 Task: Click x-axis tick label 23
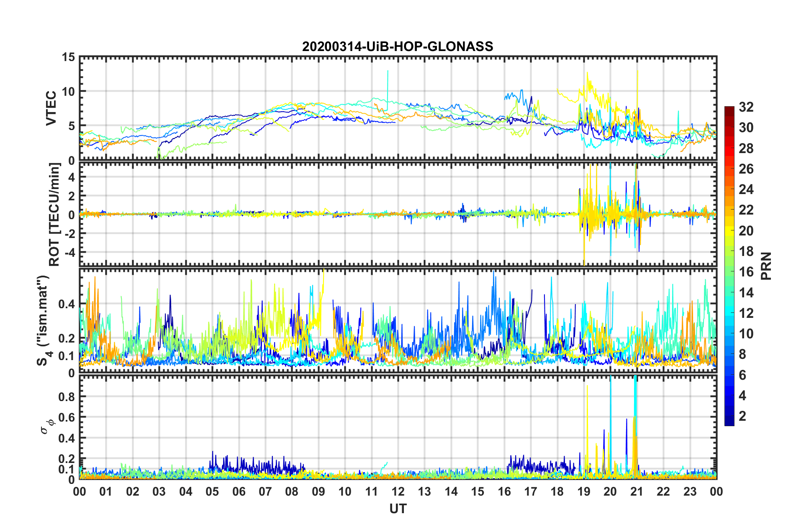pos(690,491)
